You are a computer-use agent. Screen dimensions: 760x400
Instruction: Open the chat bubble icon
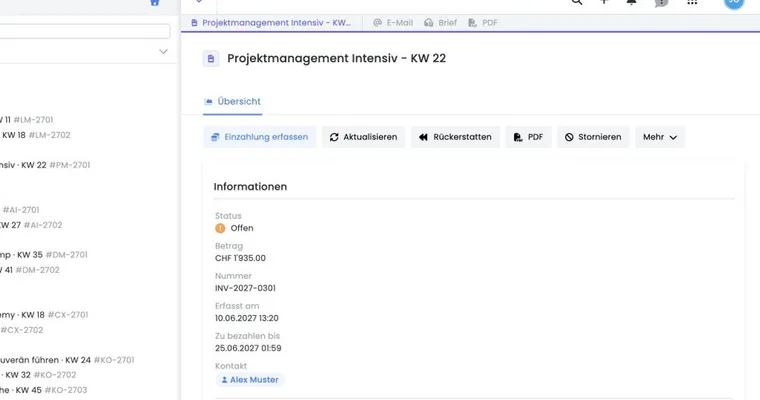(x=661, y=2)
